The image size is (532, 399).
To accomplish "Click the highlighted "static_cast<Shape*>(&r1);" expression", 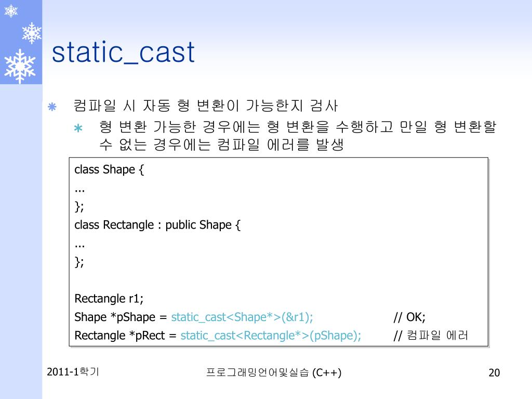I will 242,317.
